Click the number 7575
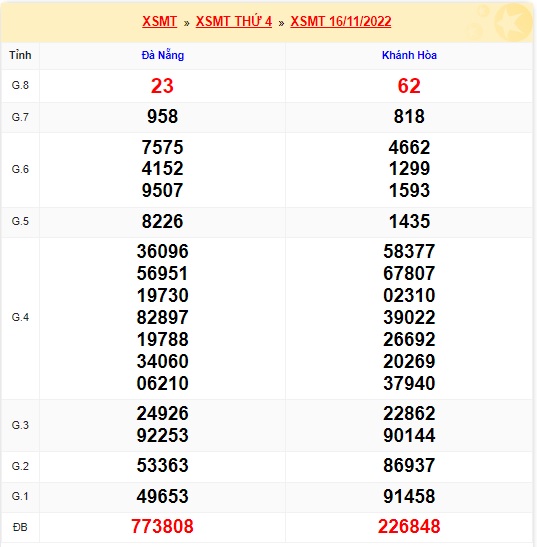Screen dimensions: 537x547 [162, 147]
